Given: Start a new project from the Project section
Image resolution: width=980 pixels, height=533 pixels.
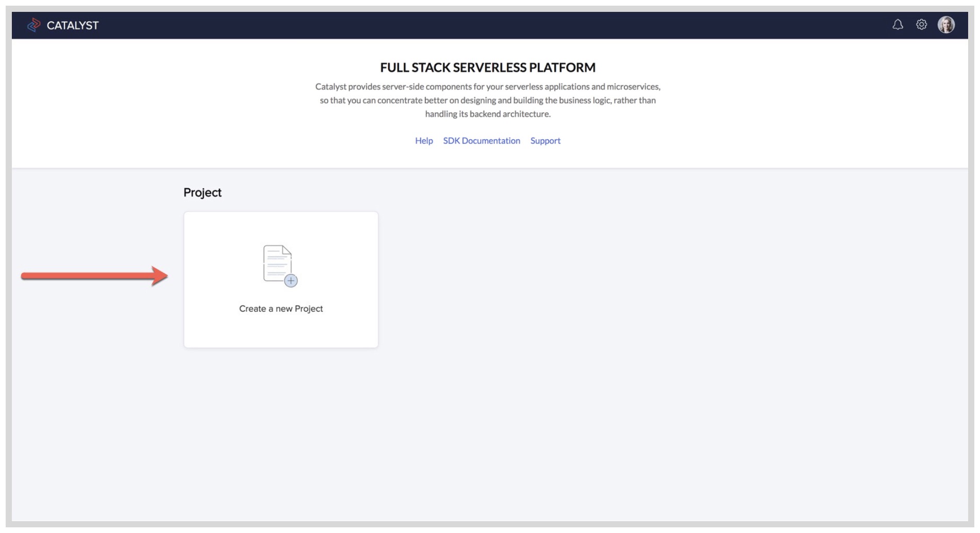Looking at the screenshot, I should (281, 279).
